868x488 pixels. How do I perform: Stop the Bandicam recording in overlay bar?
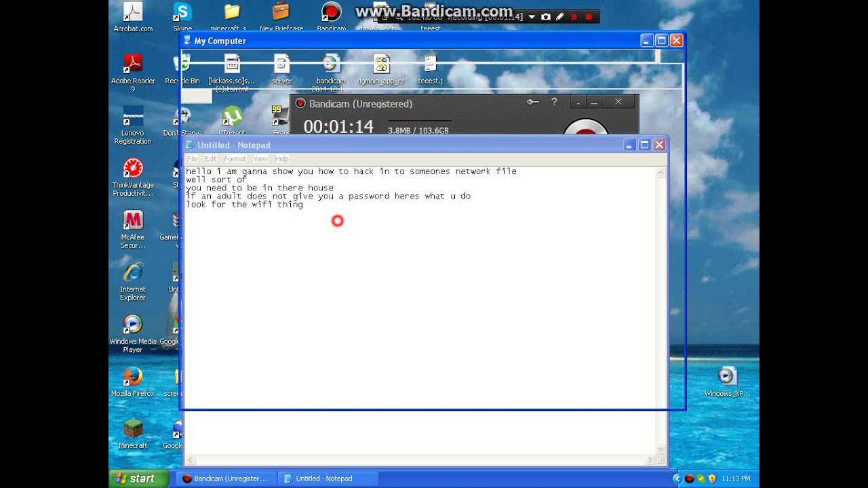(589, 16)
